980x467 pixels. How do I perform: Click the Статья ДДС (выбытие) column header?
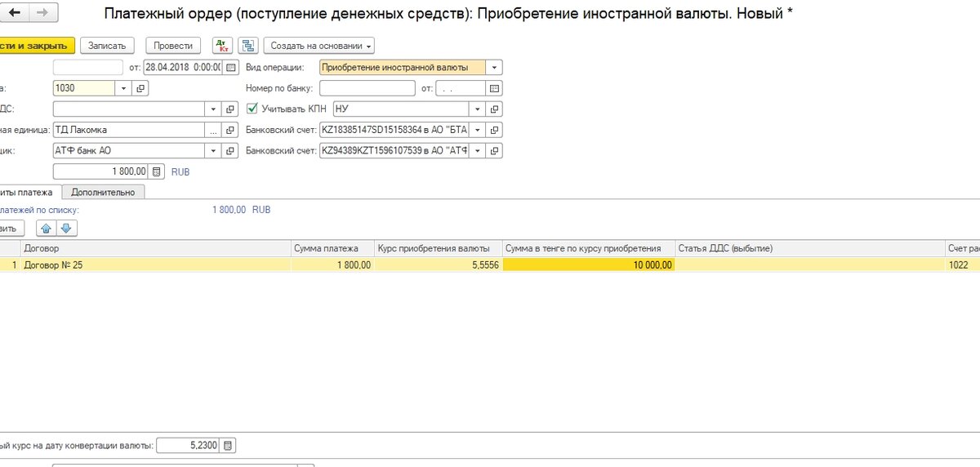[x=810, y=247]
